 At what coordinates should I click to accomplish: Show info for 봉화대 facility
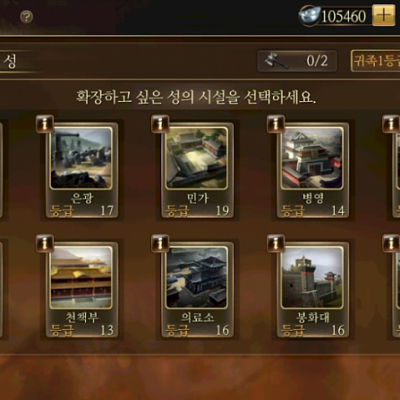tap(276, 243)
